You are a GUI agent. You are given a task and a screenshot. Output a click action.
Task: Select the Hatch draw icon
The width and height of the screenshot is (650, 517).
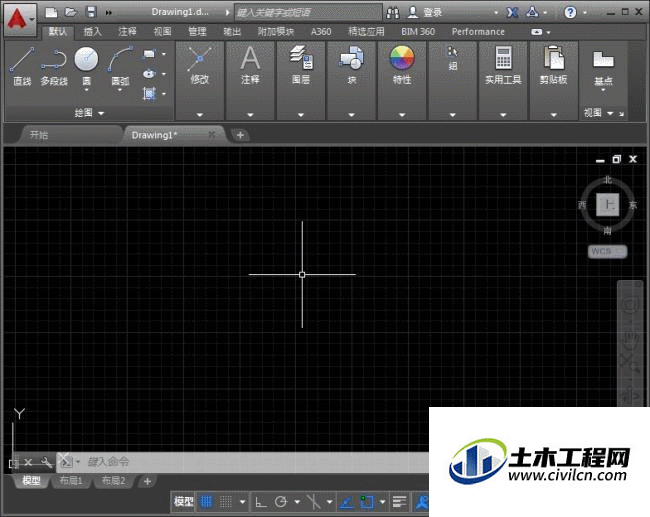pyautogui.click(x=149, y=94)
